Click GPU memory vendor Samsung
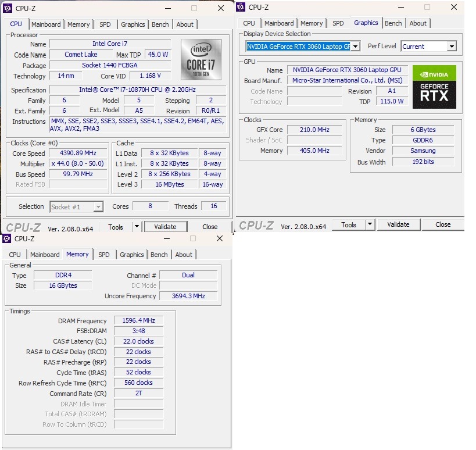Viewport: 476px width, 450px height. (423, 151)
